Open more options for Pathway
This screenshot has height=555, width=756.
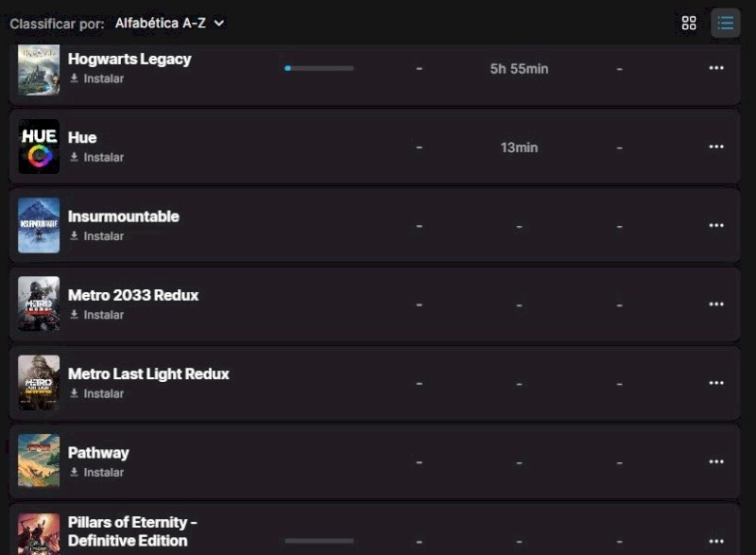716,461
